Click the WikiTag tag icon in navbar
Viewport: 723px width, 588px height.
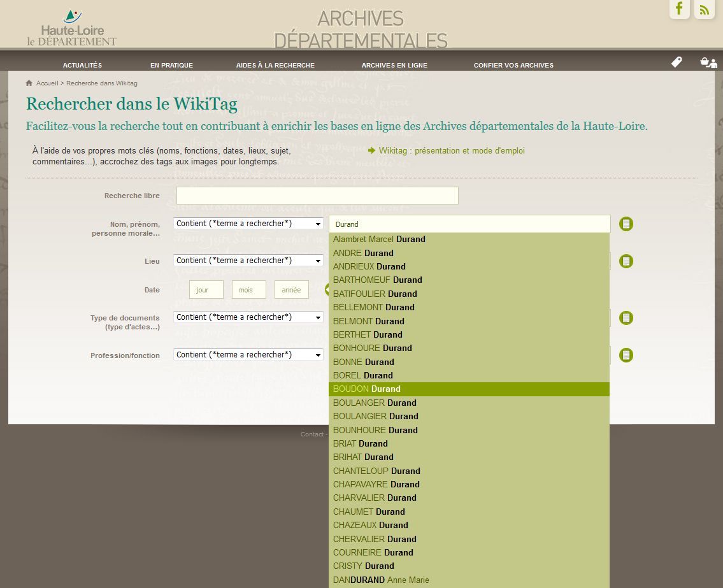tap(676, 62)
